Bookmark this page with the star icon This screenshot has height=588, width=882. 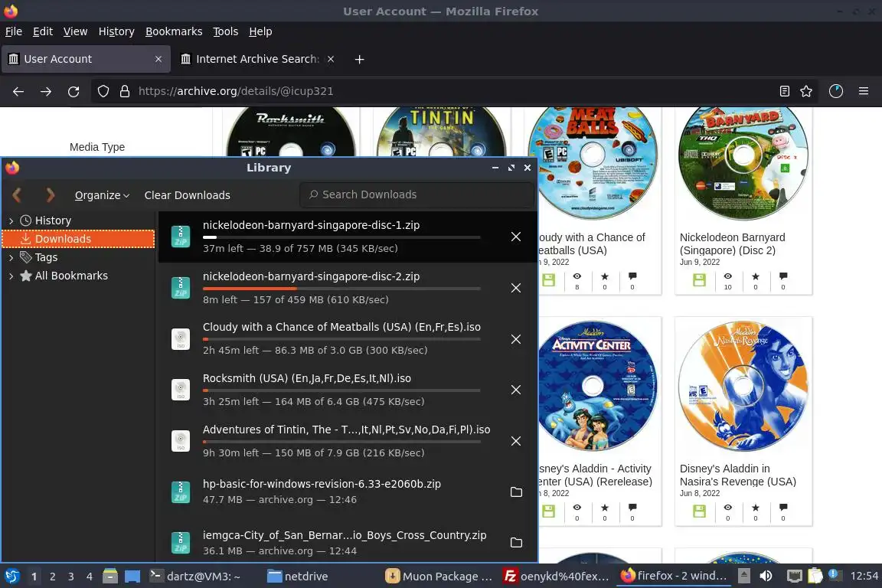point(806,91)
